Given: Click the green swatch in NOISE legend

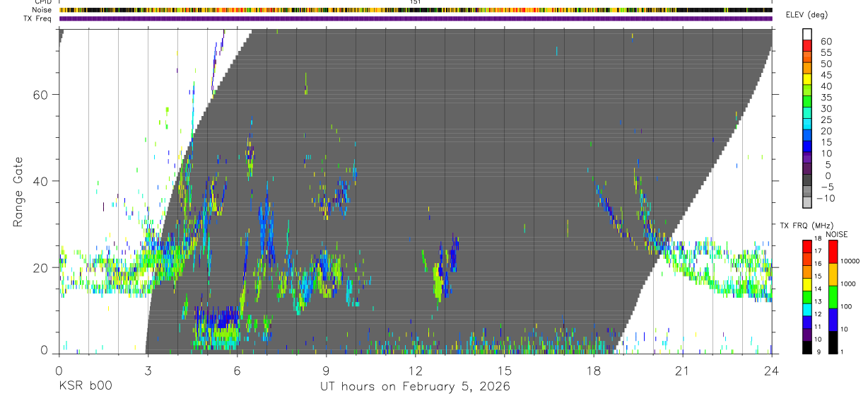Looking at the screenshot, I should [833, 297].
